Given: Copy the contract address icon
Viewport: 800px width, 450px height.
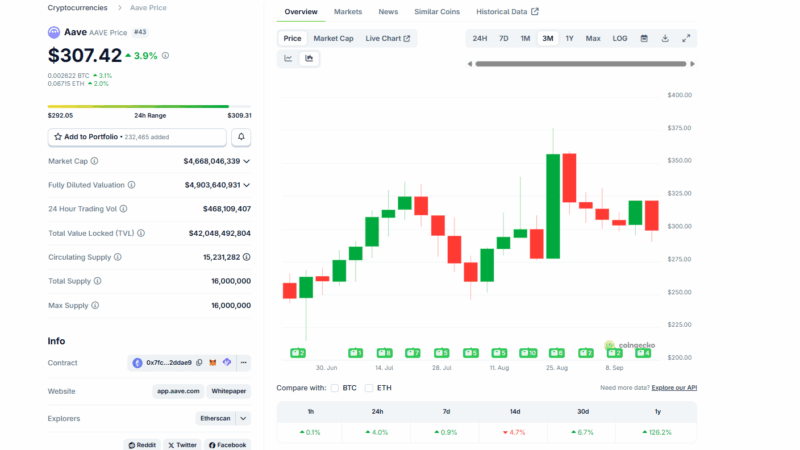Looking at the screenshot, I should tap(199, 362).
